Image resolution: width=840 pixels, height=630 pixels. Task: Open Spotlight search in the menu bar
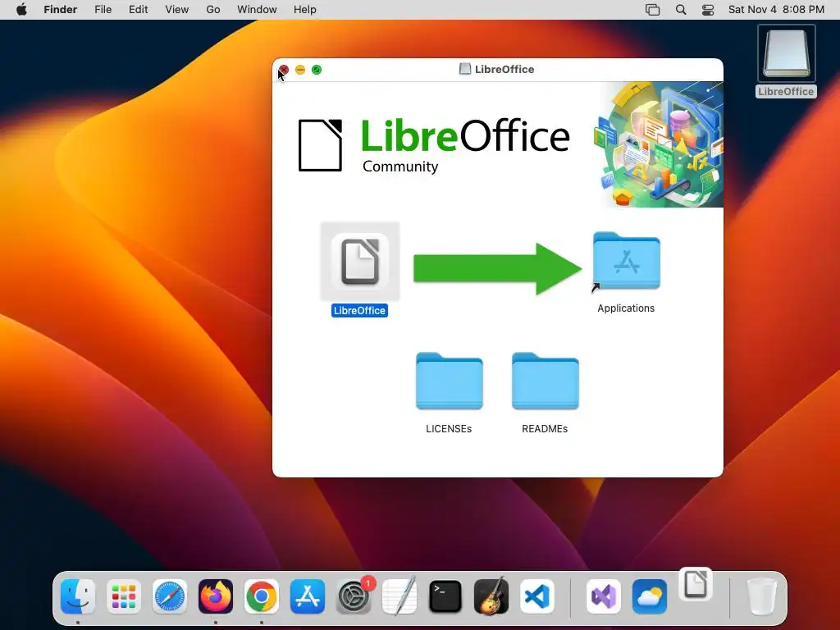[681, 10]
